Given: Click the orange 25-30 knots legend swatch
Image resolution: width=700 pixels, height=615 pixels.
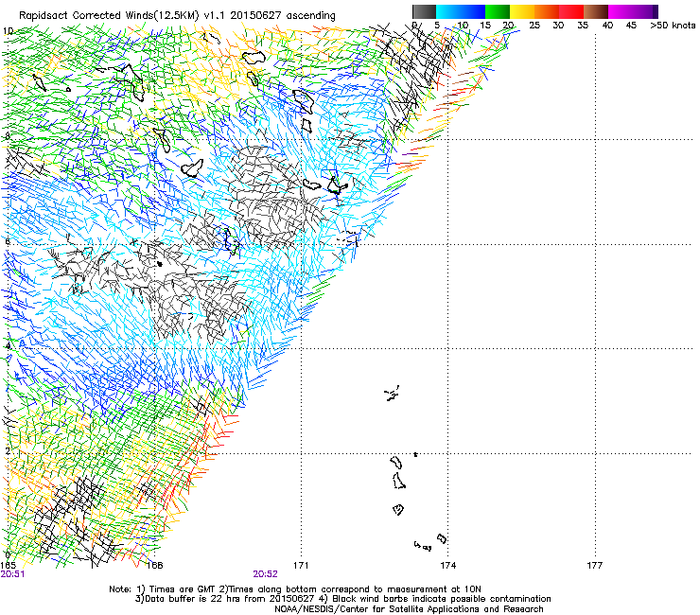Looking at the screenshot, I should pos(547,11).
